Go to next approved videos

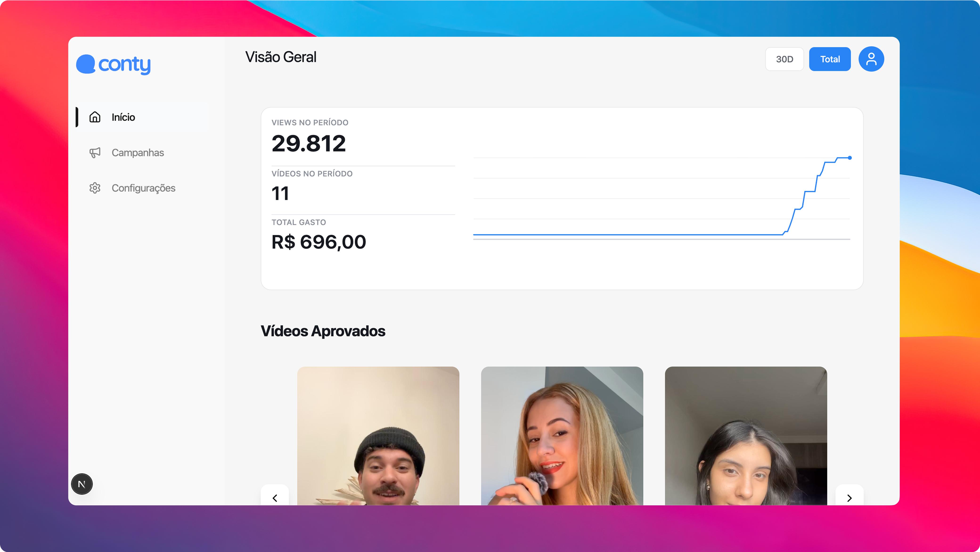tap(849, 498)
